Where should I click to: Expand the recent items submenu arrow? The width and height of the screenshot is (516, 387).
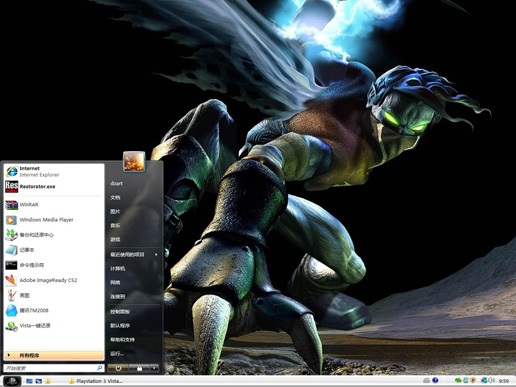[156, 255]
